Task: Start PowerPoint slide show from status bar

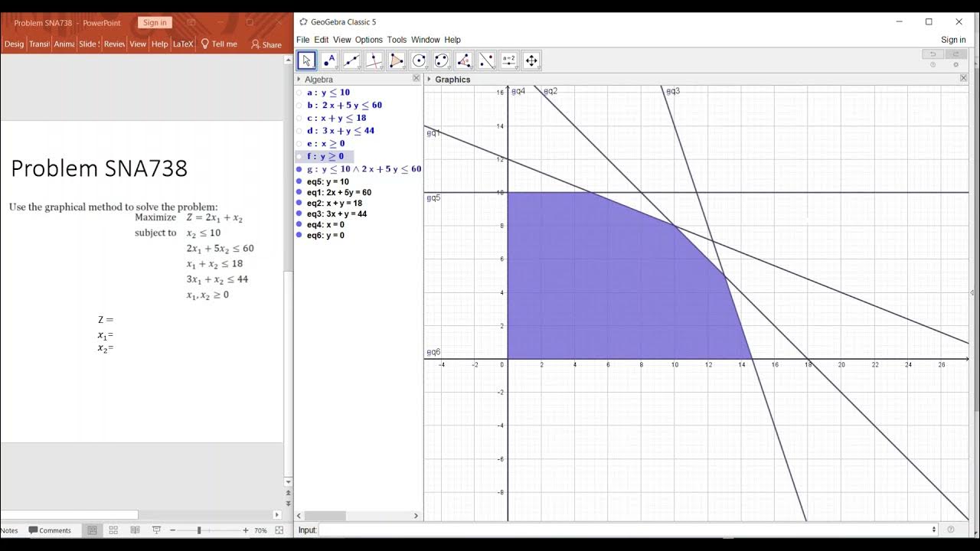Action: (x=156, y=530)
